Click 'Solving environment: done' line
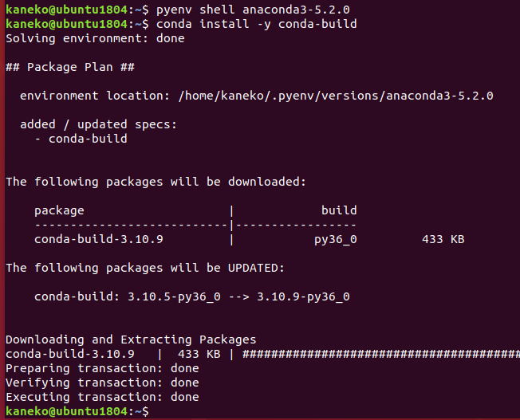 point(95,38)
